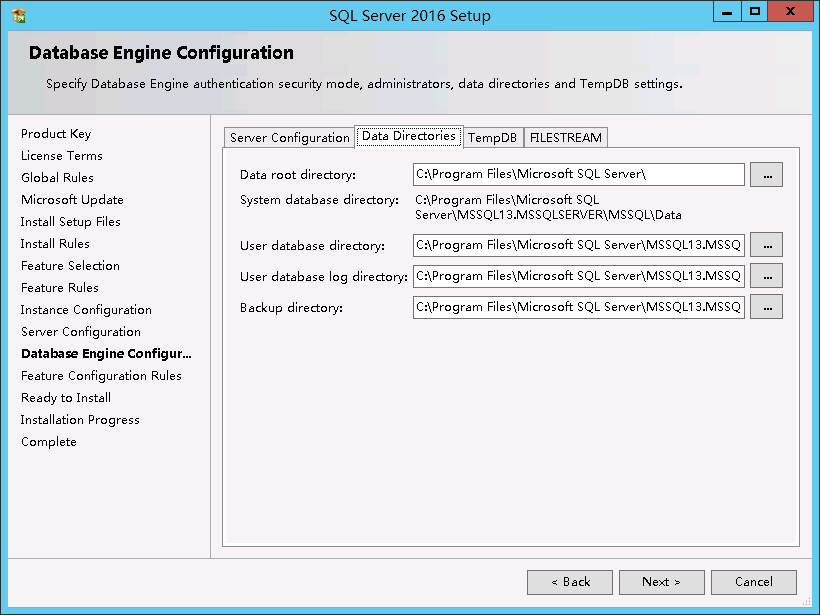
Task: Click the Ready to Install step
Action: (x=66, y=398)
